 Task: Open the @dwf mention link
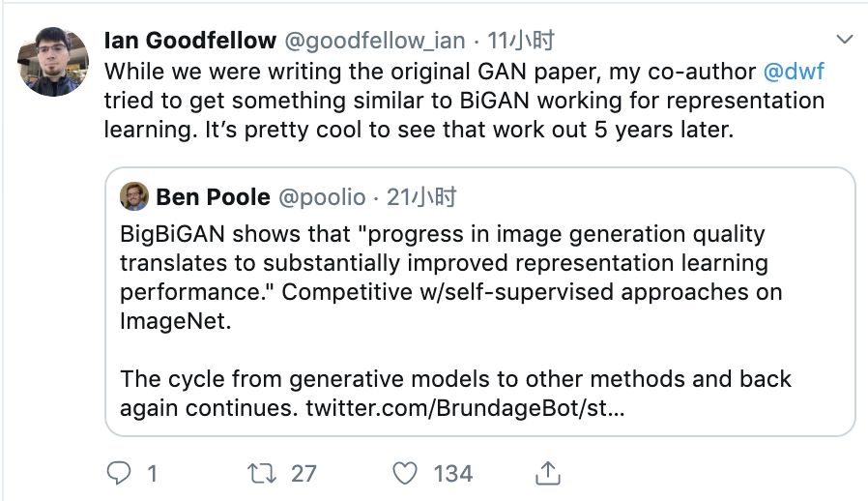click(794, 71)
